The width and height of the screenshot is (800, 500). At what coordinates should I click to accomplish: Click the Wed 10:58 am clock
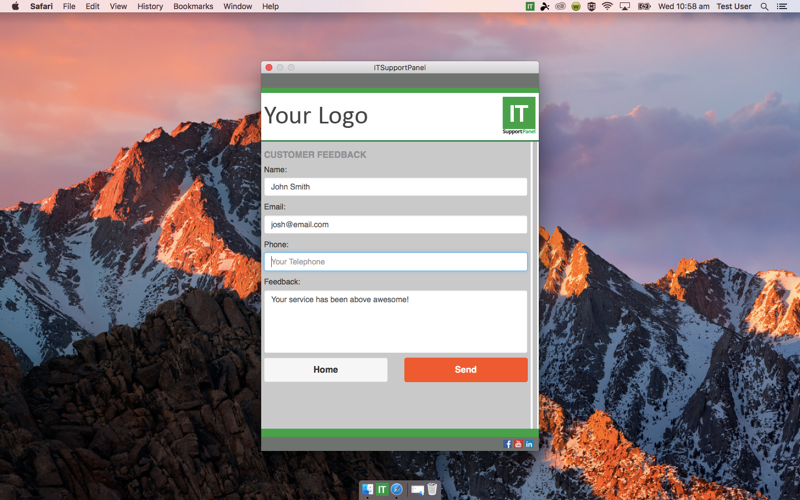pyautogui.click(x=684, y=6)
